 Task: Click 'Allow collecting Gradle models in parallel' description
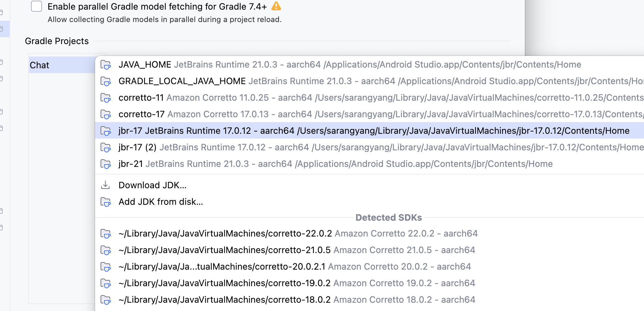click(x=165, y=20)
